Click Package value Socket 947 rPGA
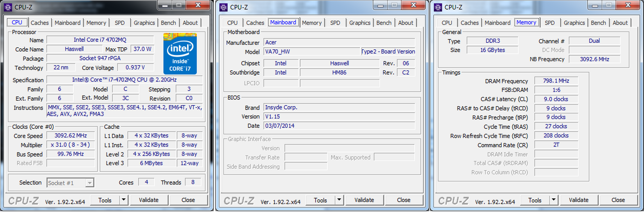 point(100,58)
